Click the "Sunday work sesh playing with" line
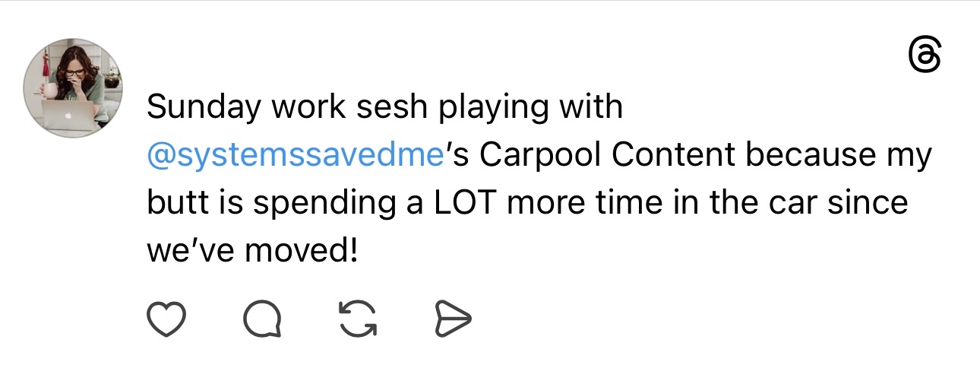 384,107
